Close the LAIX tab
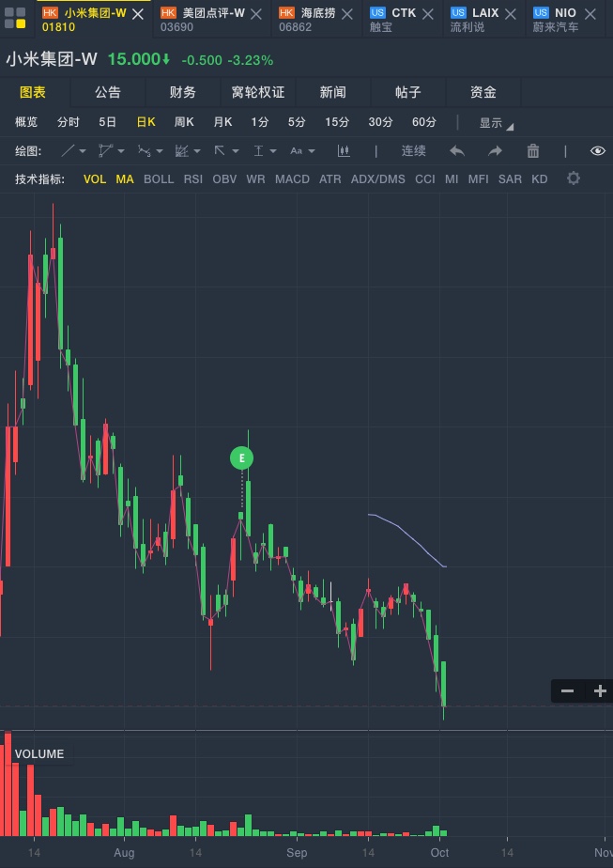 click(511, 14)
